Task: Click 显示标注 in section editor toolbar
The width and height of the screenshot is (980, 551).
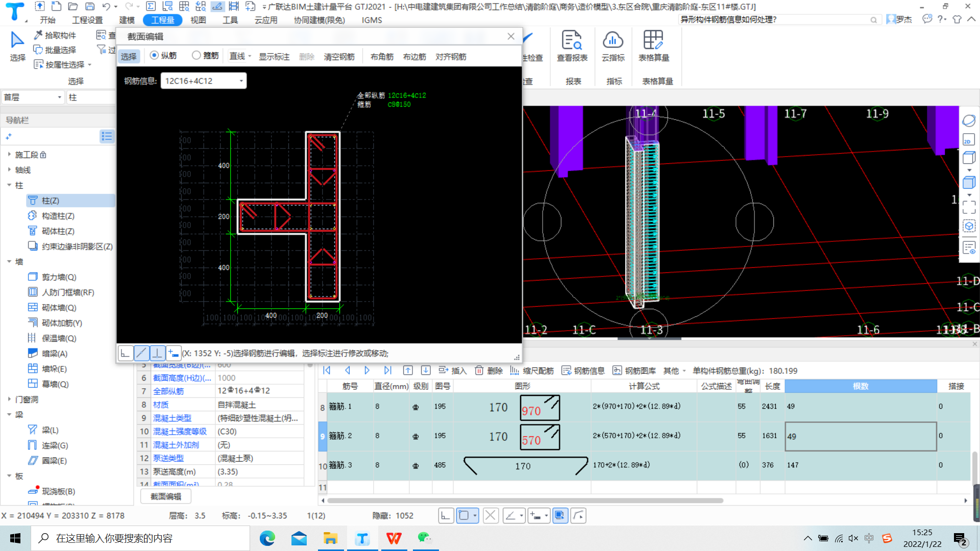Action: 274,57
